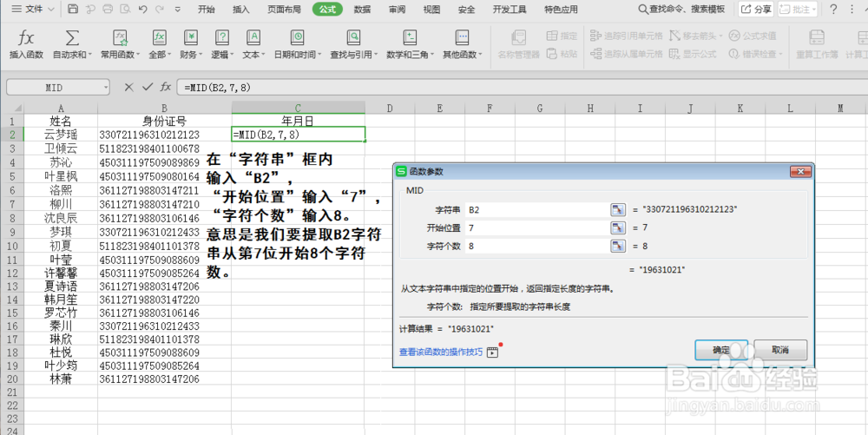
Task: Switch to the 特色应用 tab
Action: point(561,10)
